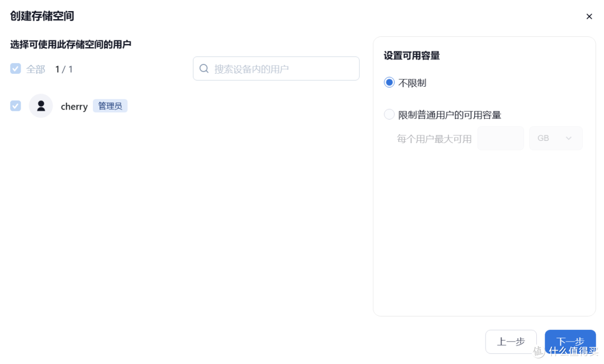Uncheck the checkbox next to cherry
This screenshot has height=364, width=604.
click(15, 106)
